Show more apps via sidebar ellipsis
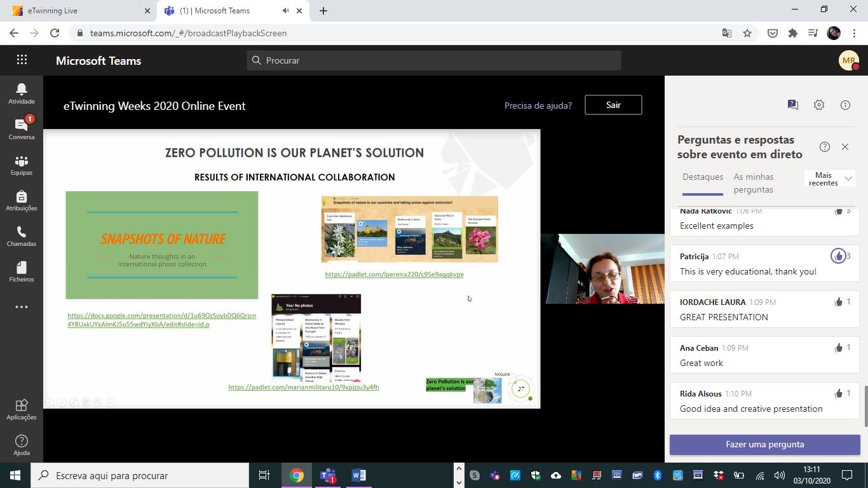 (22, 307)
